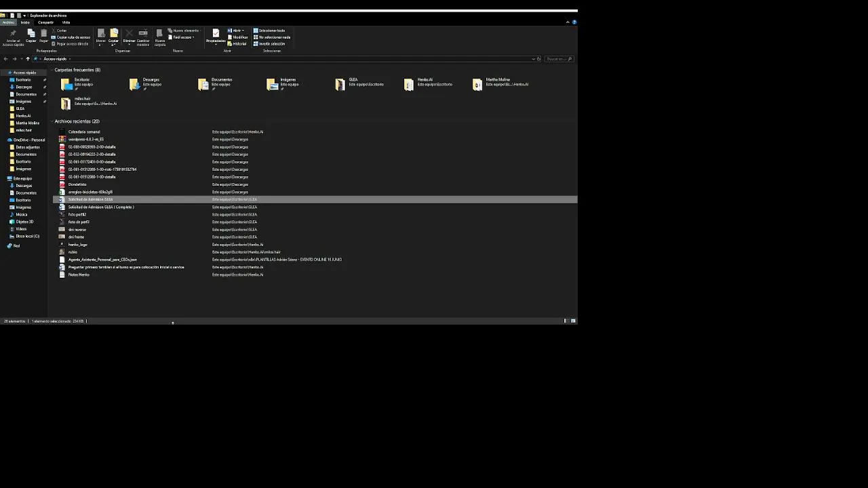Click the Up one level arrow
The height and width of the screenshot is (488, 868).
tap(28, 59)
